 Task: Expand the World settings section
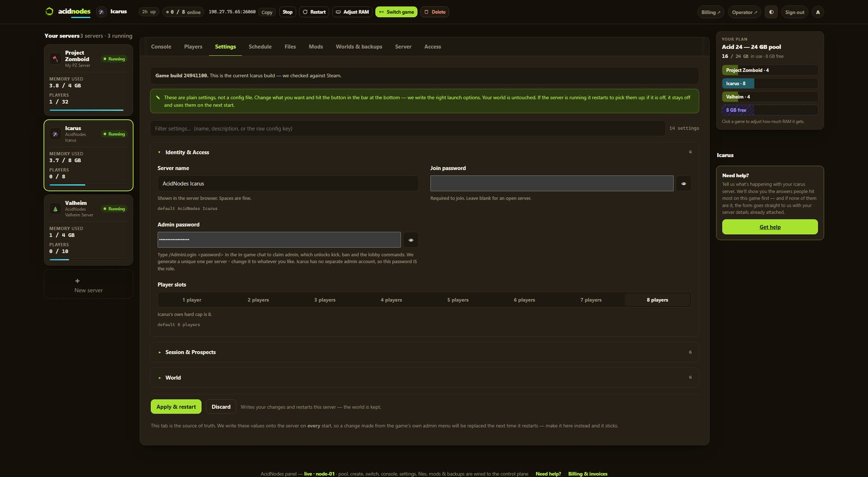[x=424, y=378]
